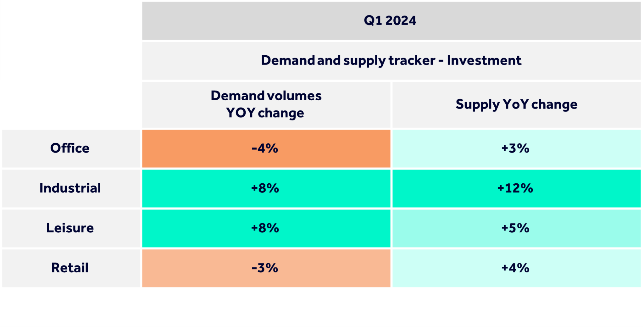Select the 'Demand volumes' header line
The height and width of the screenshot is (328, 644).
click(266, 96)
